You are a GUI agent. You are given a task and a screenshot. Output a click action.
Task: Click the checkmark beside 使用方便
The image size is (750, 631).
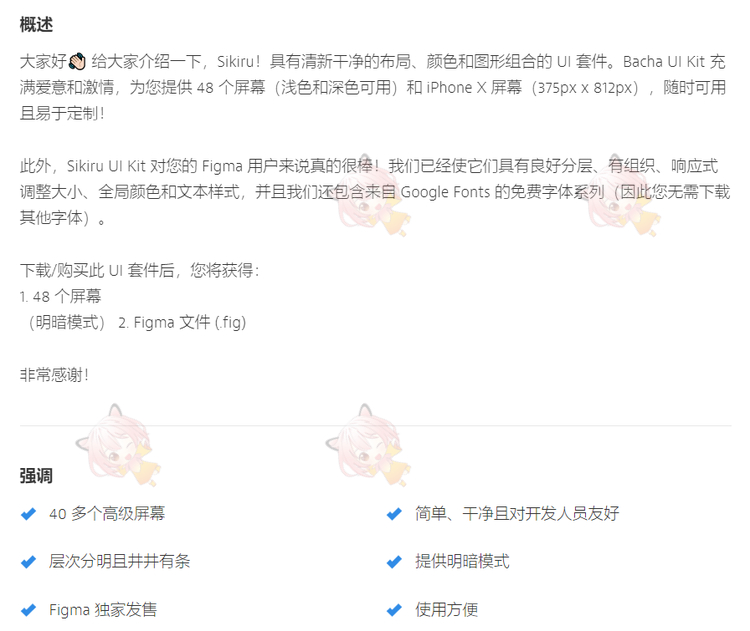pyautogui.click(x=394, y=610)
